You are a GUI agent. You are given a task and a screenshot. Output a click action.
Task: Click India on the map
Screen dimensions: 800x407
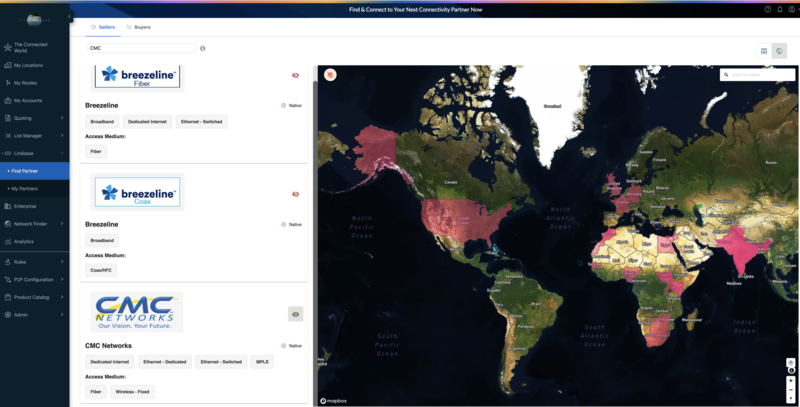coord(741,251)
